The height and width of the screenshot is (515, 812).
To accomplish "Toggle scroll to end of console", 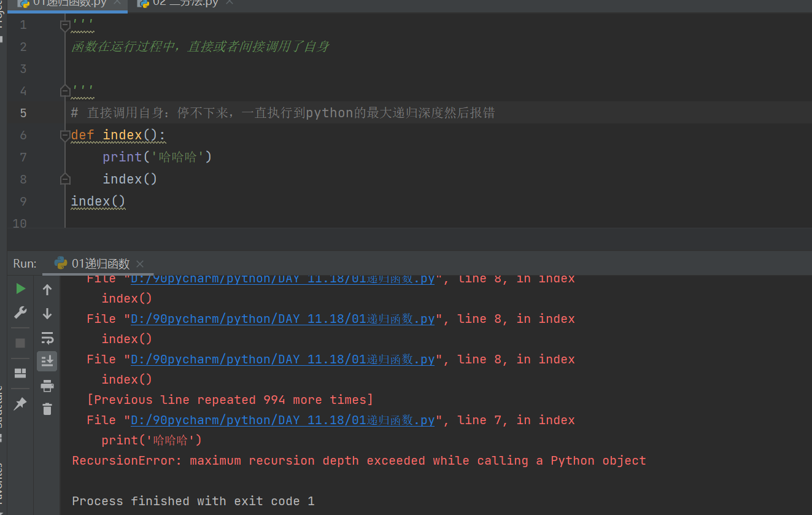I will [x=47, y=361].
